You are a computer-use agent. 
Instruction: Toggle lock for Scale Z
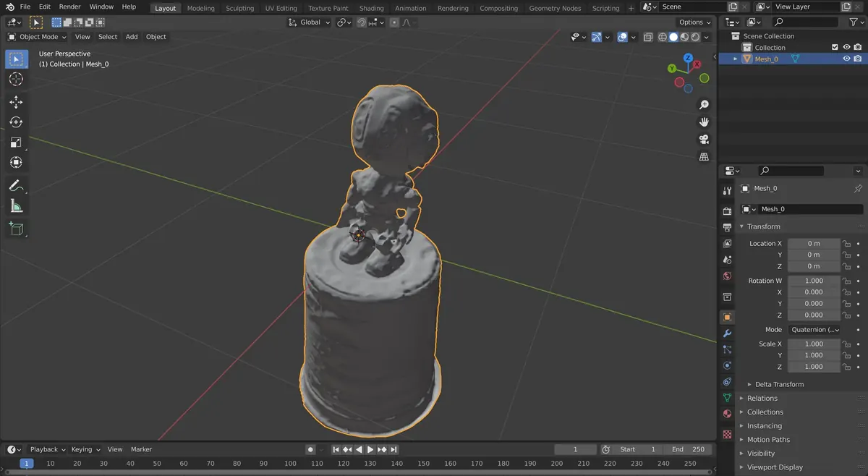tap(846, 367)
